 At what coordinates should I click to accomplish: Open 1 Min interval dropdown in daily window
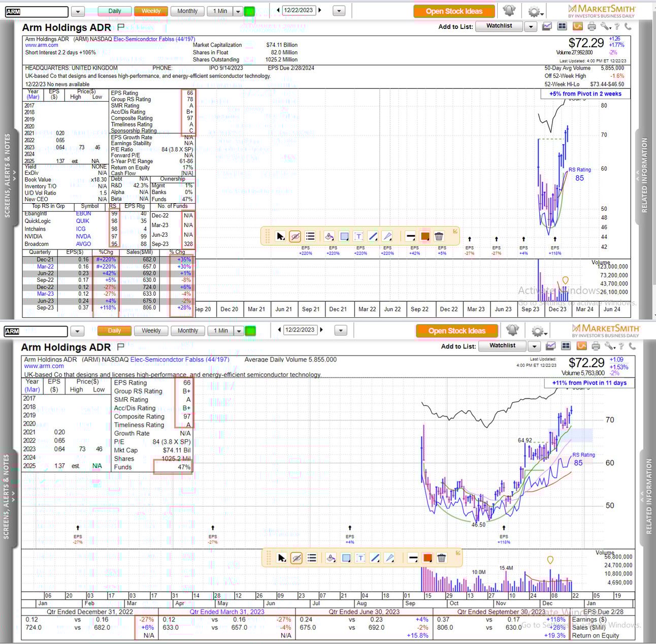point(239,331)
